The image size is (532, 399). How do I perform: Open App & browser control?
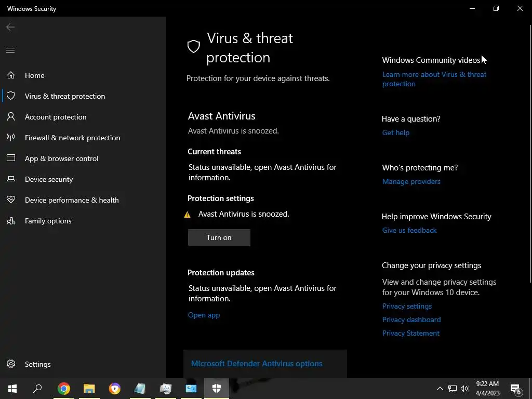coord(83,158)
